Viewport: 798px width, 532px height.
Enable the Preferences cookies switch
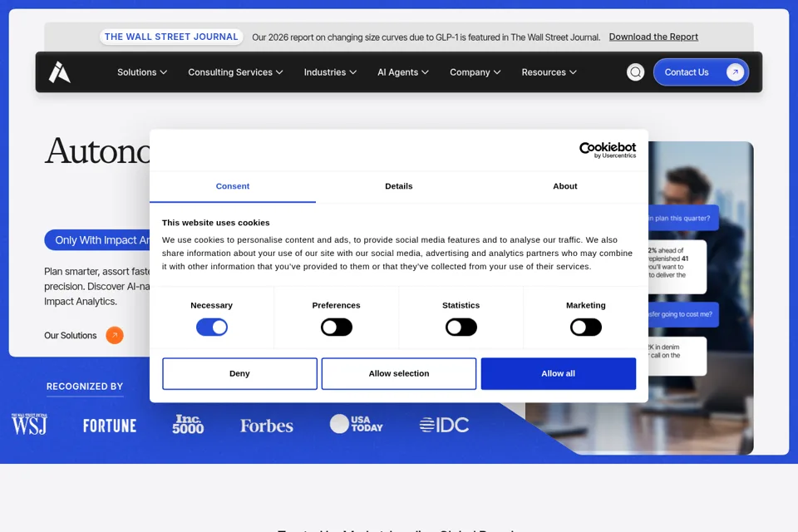[337, 327]
